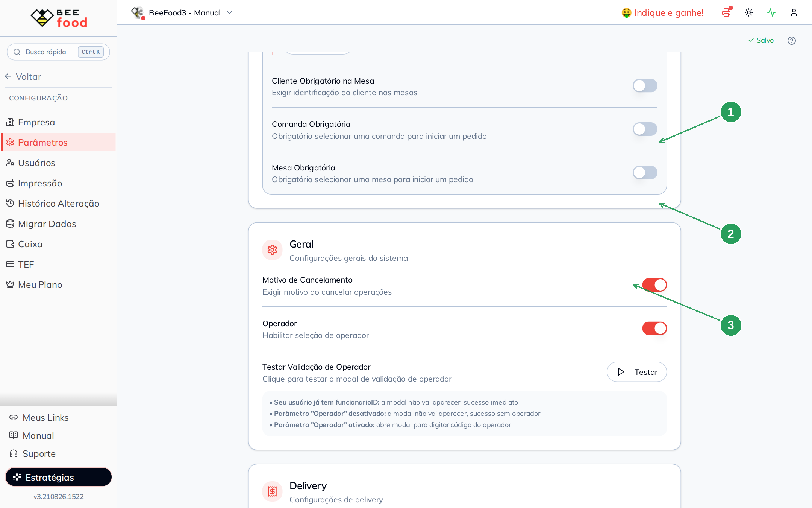Viewport: 812px width, 508px height.
Task: Open Empresa settings
Action: coord(58,122)
